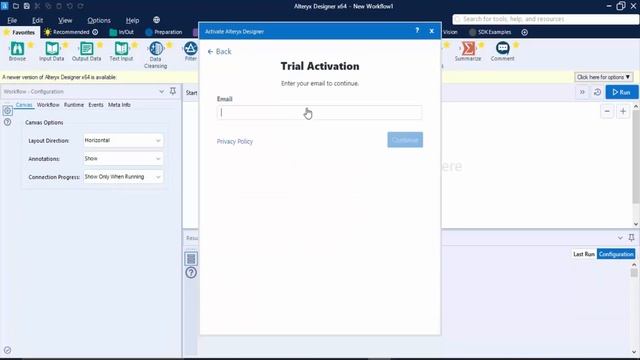This screenshot has width=640, height=360.
Task: Click the help question icon in results panel
Action: point(191,273)
